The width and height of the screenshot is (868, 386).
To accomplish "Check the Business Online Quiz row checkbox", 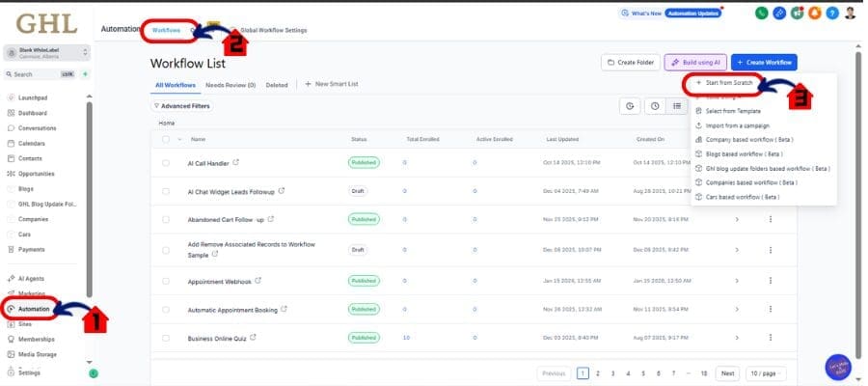I will coord(166,338).
